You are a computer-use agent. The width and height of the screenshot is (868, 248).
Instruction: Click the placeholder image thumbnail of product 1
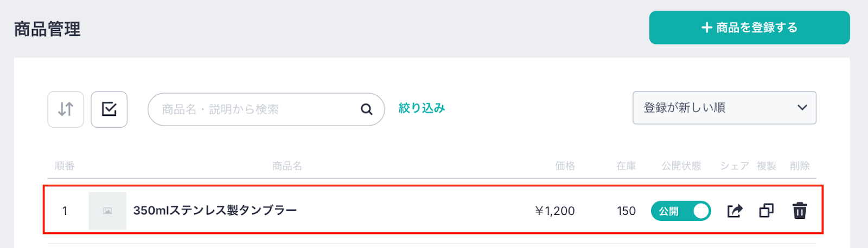point(107,211)
